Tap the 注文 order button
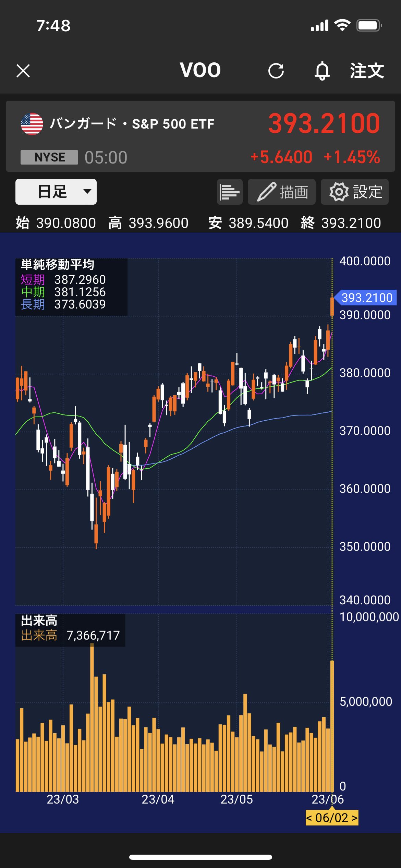 pos(367,71)
